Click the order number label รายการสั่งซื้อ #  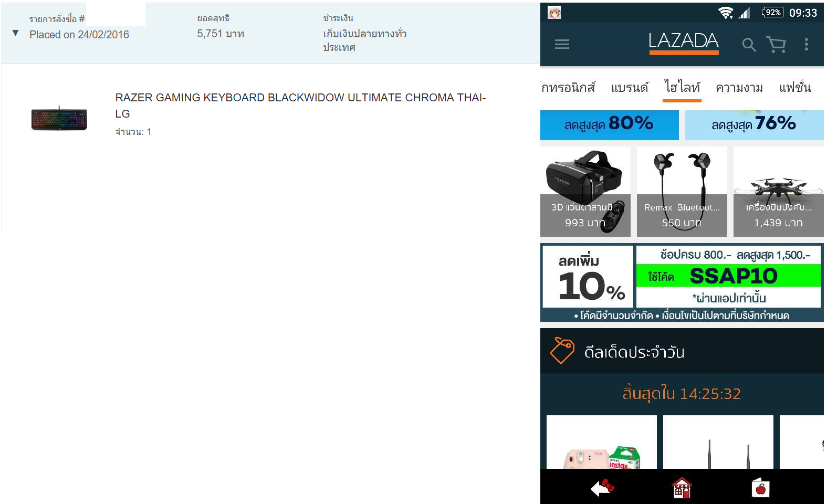(x=57, y=19)
